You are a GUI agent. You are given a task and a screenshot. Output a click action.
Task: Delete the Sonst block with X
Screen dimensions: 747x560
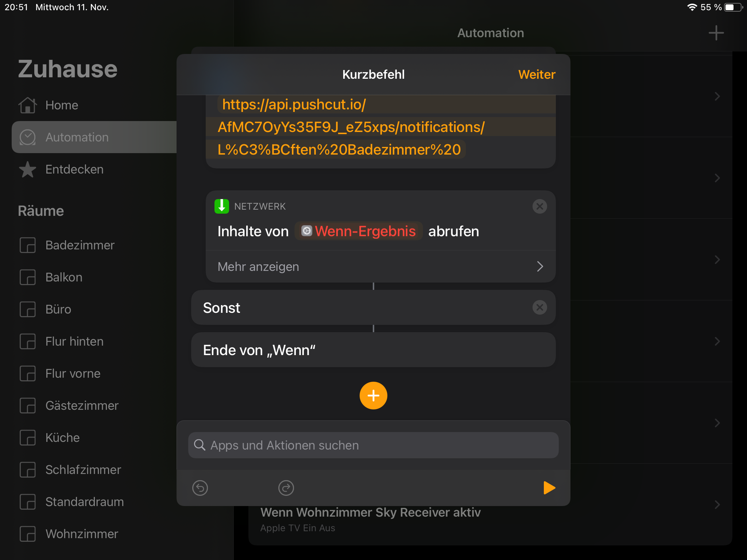[x=539, y=307]
